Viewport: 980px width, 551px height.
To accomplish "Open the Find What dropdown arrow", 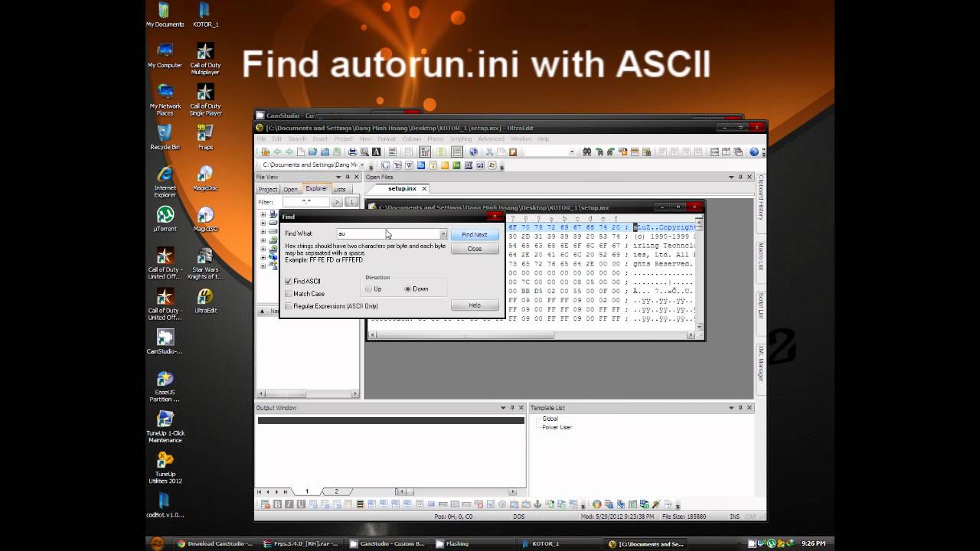I will 443,234.
